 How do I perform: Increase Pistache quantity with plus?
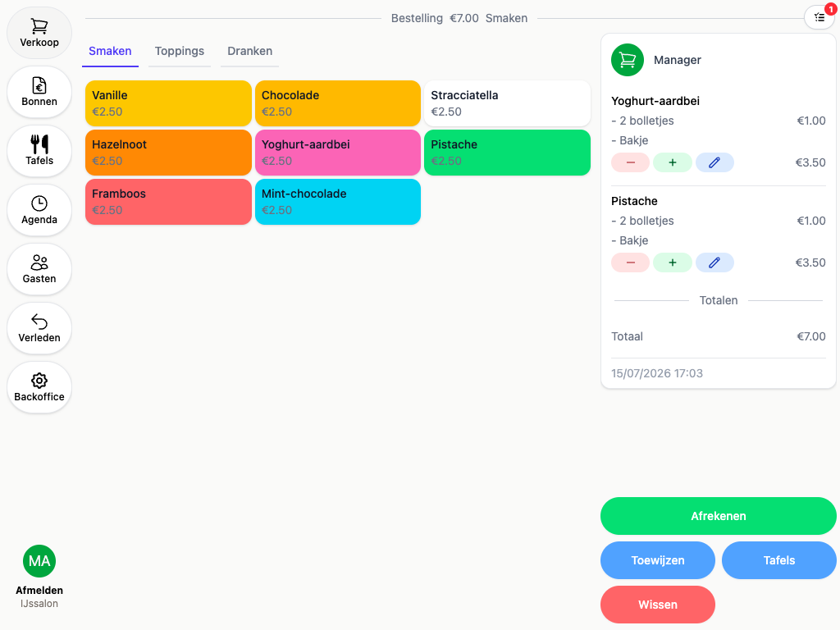[673, 262]
